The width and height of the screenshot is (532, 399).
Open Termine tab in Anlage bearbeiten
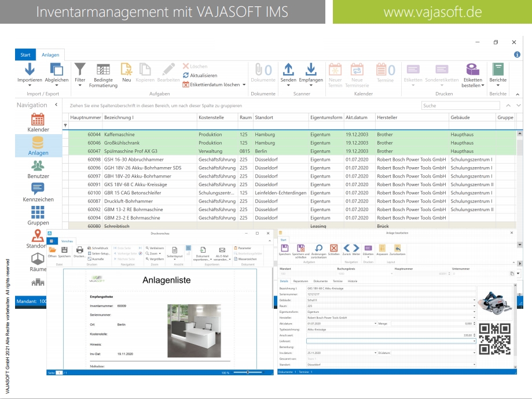click(x=337, y=281)
